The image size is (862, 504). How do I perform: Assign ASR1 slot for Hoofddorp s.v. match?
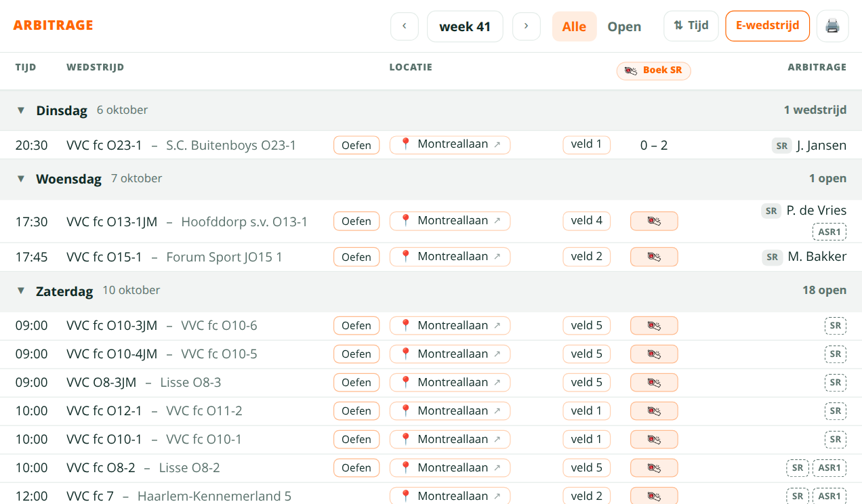click(829, 232)
